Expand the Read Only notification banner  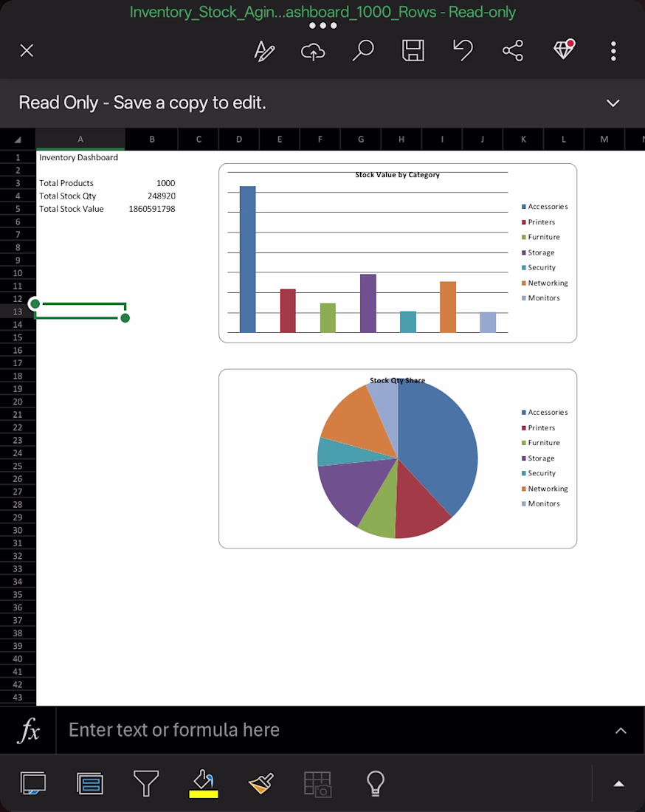[x=613, y=103]
